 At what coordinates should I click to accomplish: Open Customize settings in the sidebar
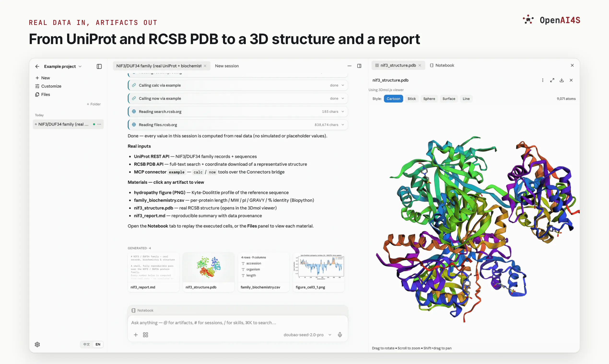[48, 86]
